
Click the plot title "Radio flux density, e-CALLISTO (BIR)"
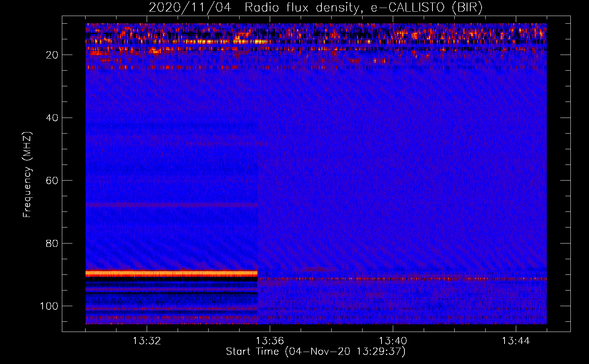[363, 7]
